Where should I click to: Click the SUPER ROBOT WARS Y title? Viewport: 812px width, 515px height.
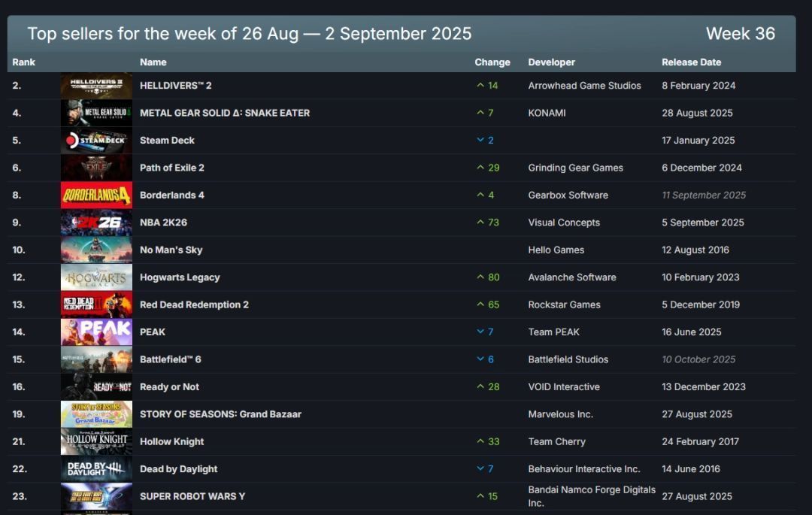point(192,496)
